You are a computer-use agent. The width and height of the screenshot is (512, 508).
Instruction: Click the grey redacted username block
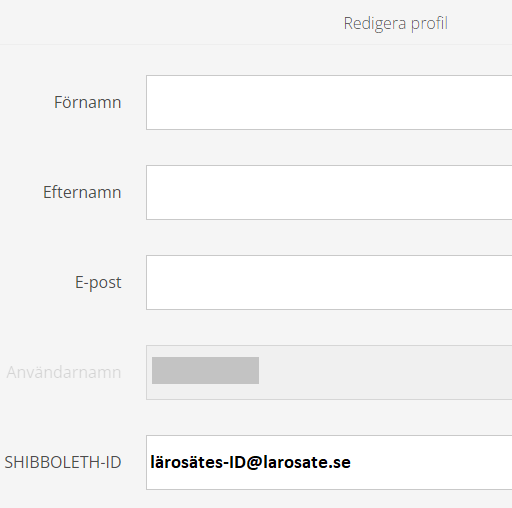pyautogui.click(x=205, y=370)
